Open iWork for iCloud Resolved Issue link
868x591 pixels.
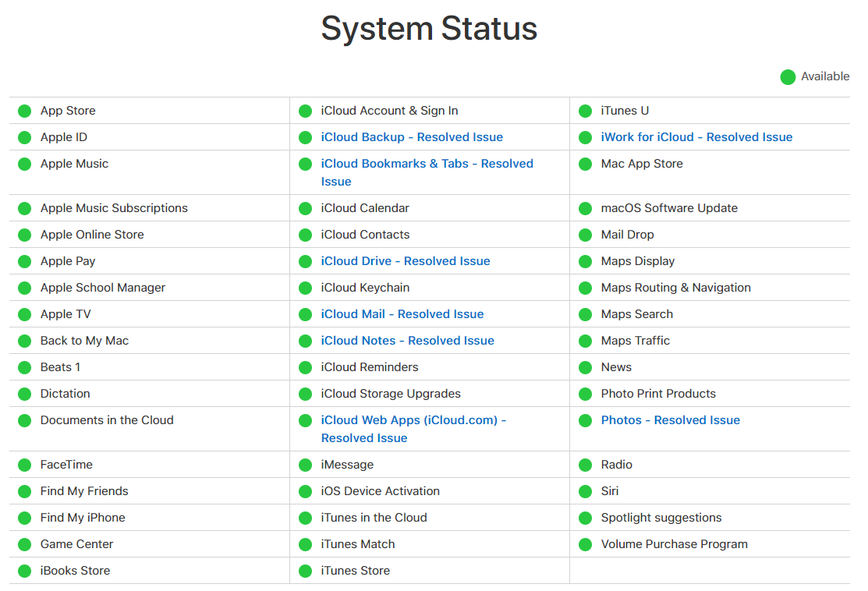click(696, 137)
